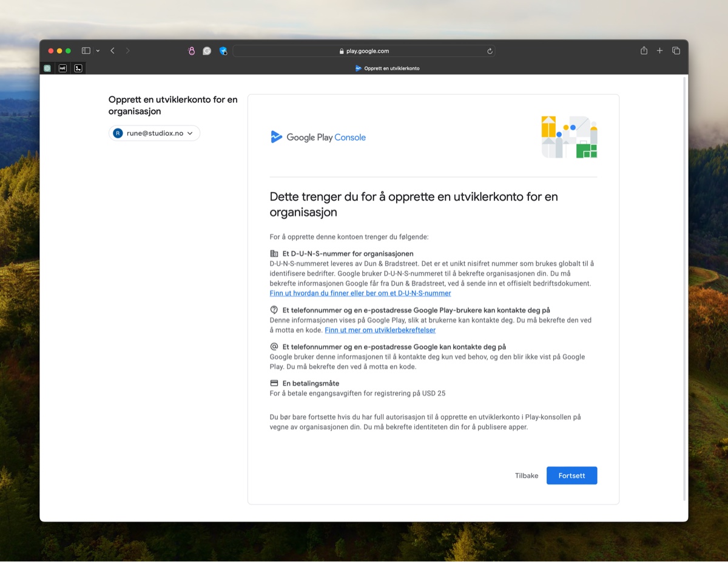The height and width of the screenshot is (562, 728).
Task: Click the Google Play Console logo
Action: [x=318, y=137]
